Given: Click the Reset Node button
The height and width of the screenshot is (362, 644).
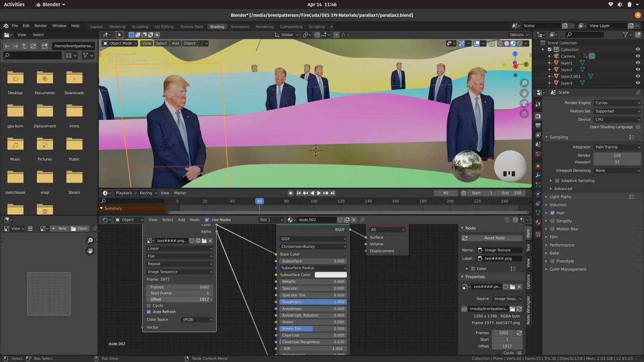Looking at the screenshot, I should coord(495,238).
